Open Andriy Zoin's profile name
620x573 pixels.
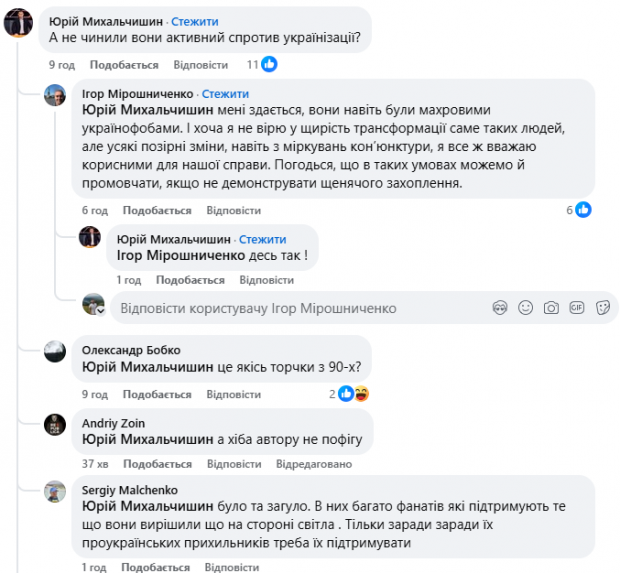tap(113, 424)
